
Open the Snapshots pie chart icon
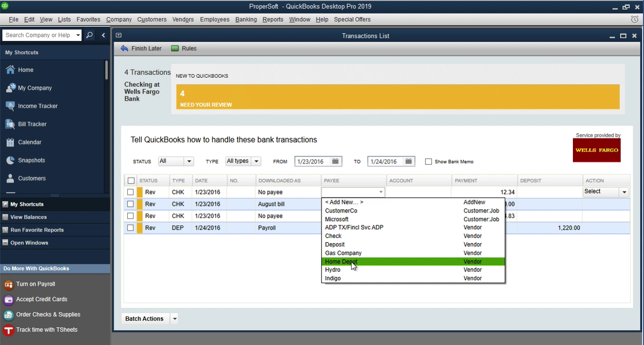click(10, 160)
